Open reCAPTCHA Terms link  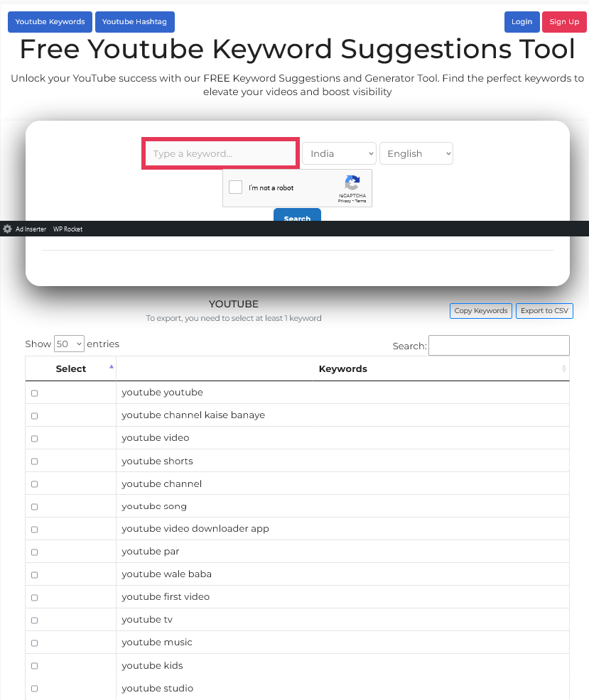pyautogui.click(x=360, y=201)
